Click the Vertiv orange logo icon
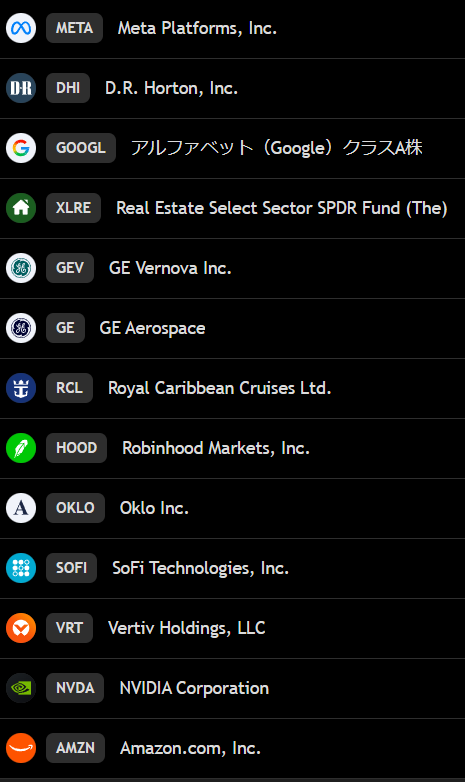 click(21, 628)
